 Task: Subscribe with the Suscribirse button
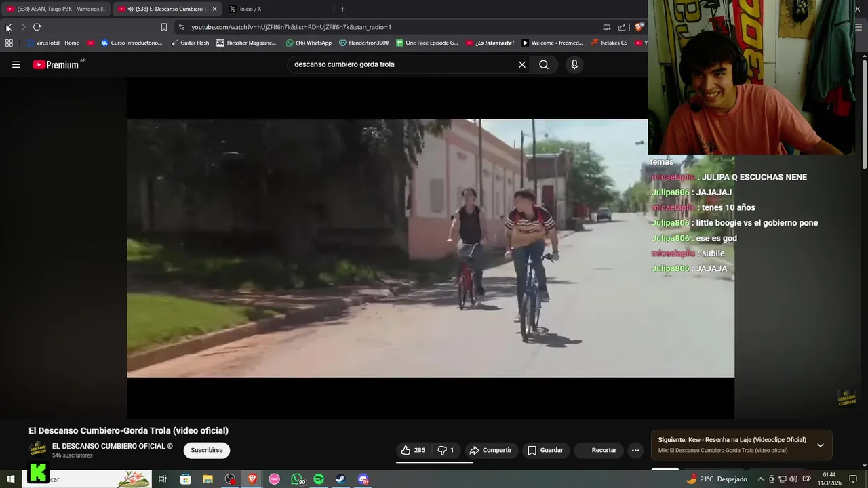click(206, 450)
